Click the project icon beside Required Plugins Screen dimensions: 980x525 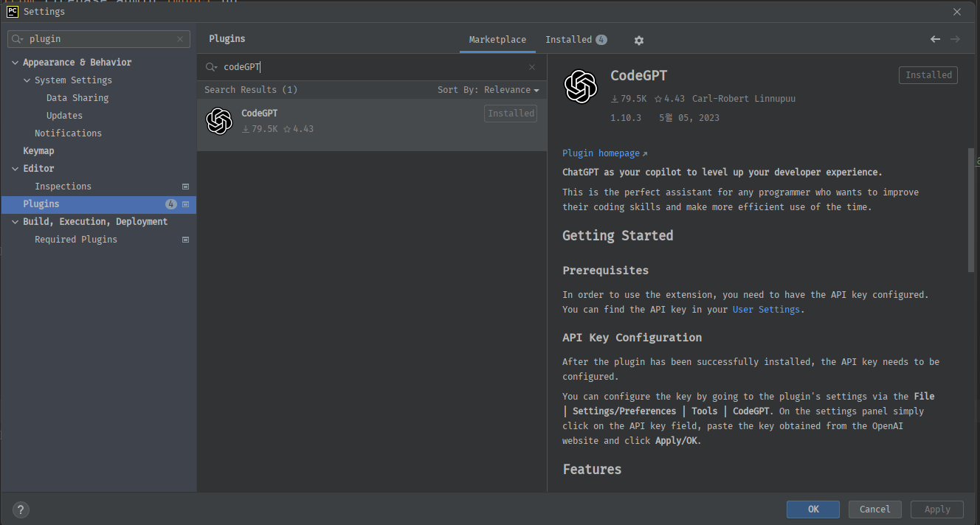(185, 240)
